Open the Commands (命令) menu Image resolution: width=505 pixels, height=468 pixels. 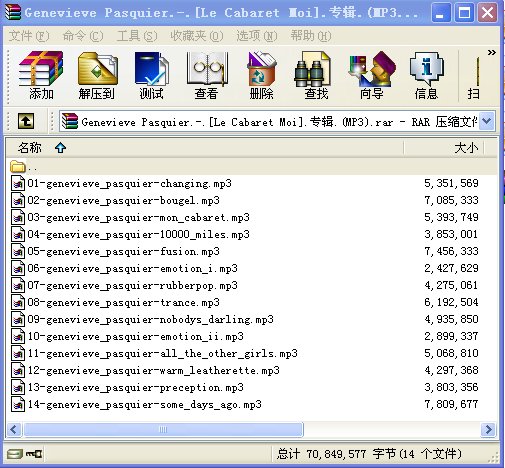tap(83, 36)
